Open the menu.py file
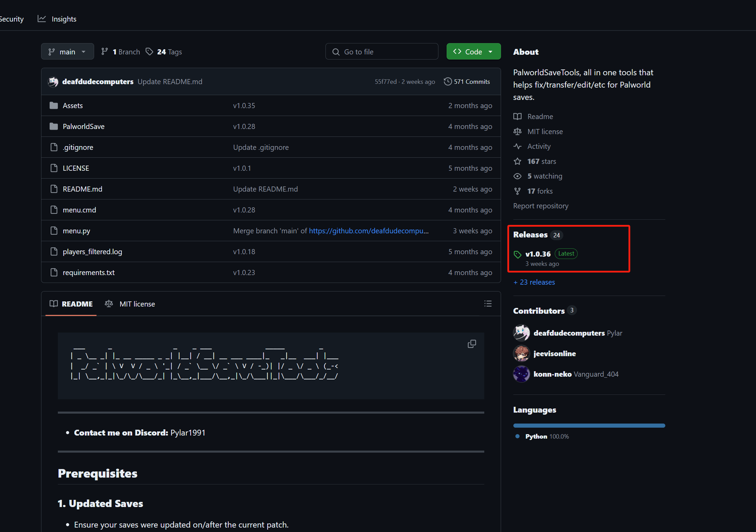756x532 pixels. [x=76, y=231]
